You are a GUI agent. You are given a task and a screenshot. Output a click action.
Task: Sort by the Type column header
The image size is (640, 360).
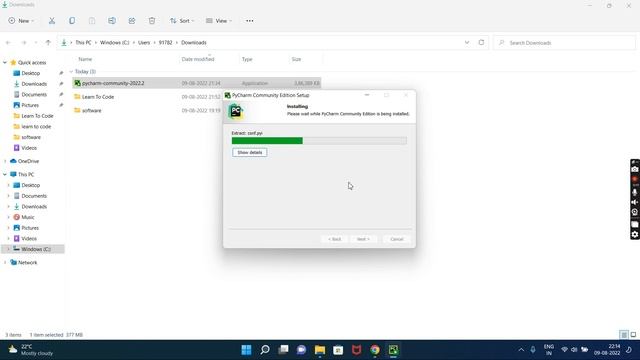pos(247,59)
